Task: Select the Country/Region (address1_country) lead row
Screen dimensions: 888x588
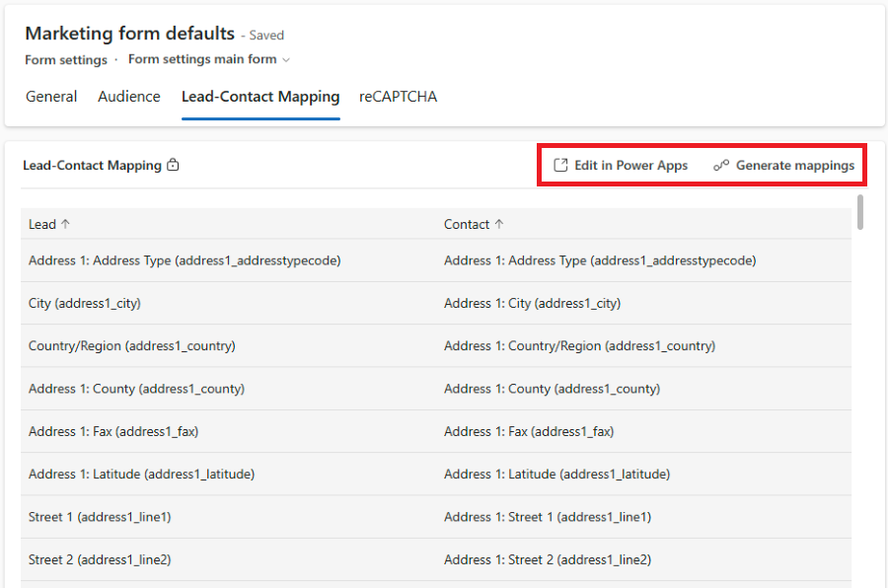Action: 132,346
